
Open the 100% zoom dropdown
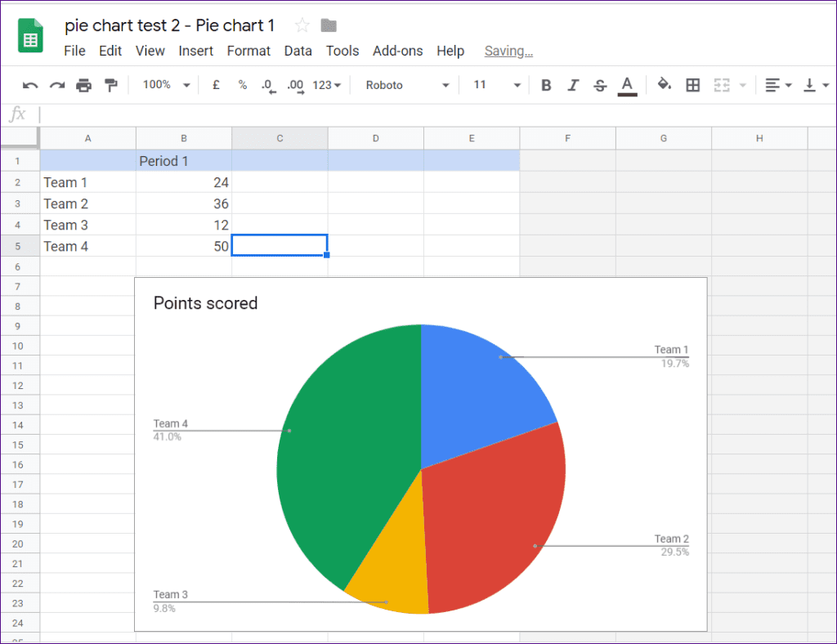(167, 85)
